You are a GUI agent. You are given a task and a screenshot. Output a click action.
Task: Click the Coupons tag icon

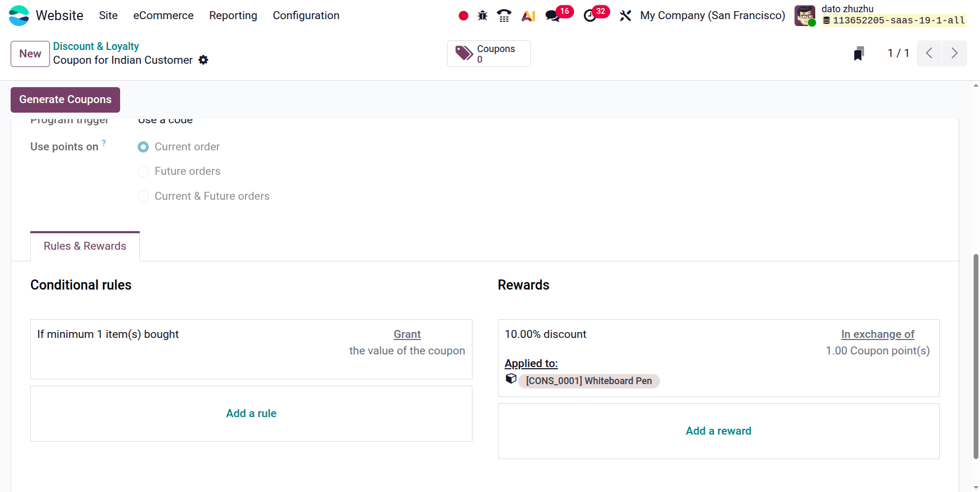(464, 53)
